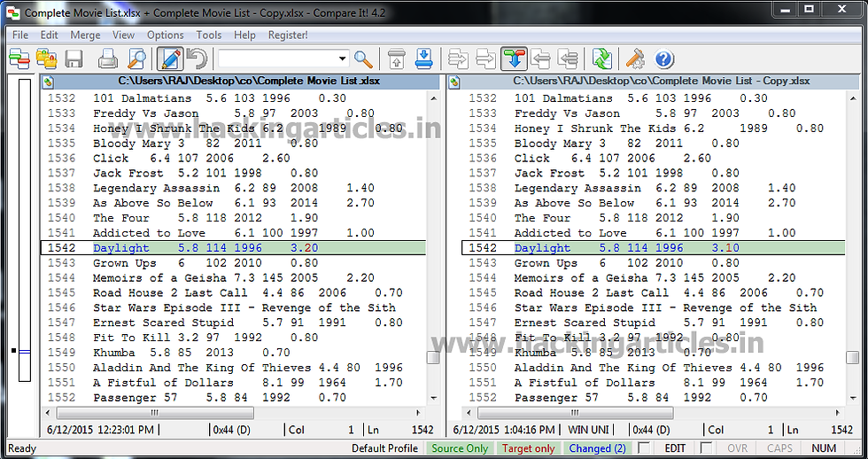Click the Save floppy disk icon
Image resolution: width=868 pixels, height=459 pixels.
pyautogui.click(x=74, y=58)
